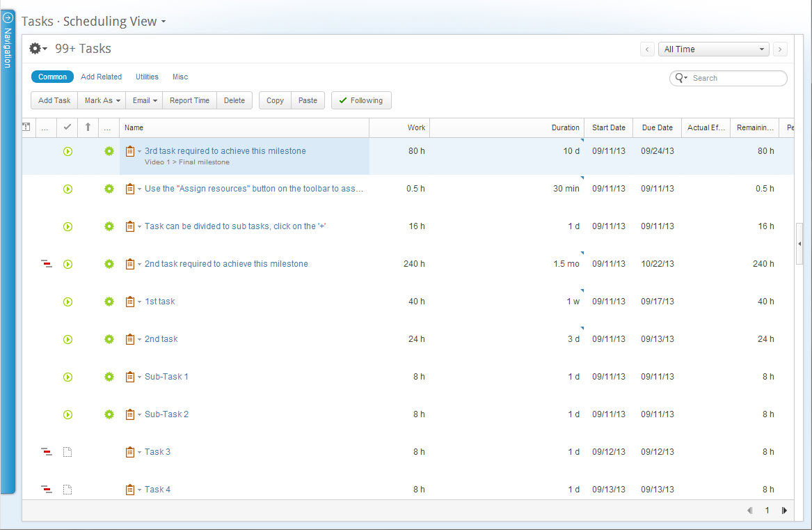Expand the Navigation sidebar arrow icon
Screen dimensions: 812x530
click(x=8, y=17)
